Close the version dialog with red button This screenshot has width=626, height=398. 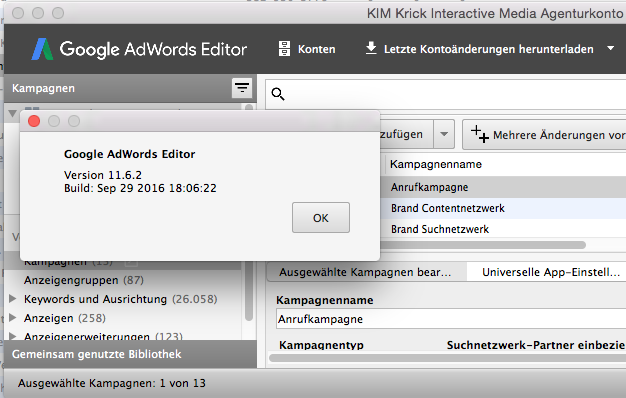coord(34,121)
